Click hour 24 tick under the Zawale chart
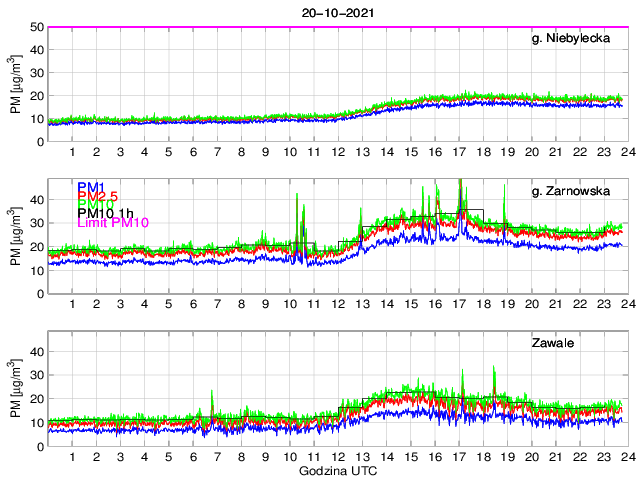The height and width of the screenshot is (480, 640). 625,456
